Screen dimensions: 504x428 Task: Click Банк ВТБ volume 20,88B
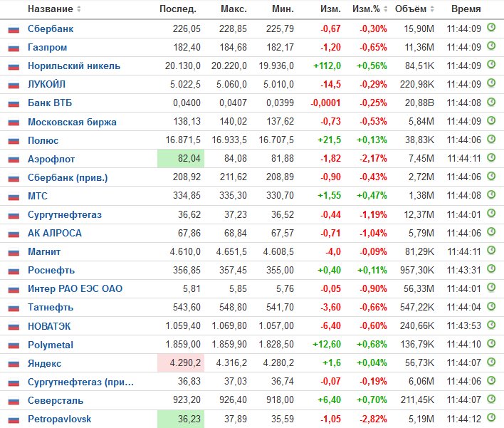[x=419, y=103]
